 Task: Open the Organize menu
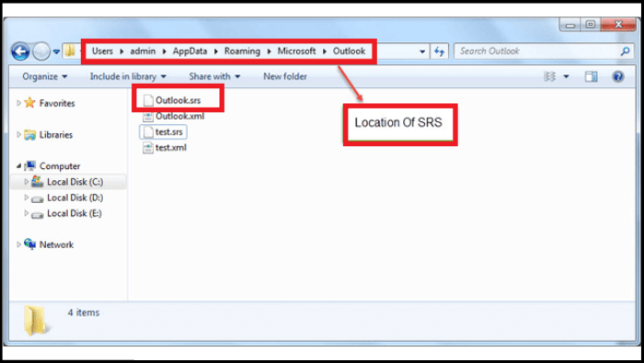pyautogui.click(x=45, y=76)
